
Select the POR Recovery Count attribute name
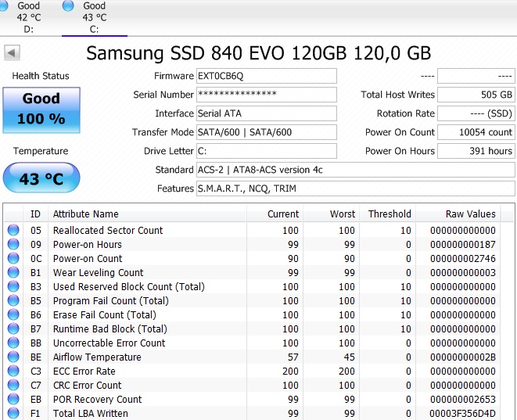(97, 400)
